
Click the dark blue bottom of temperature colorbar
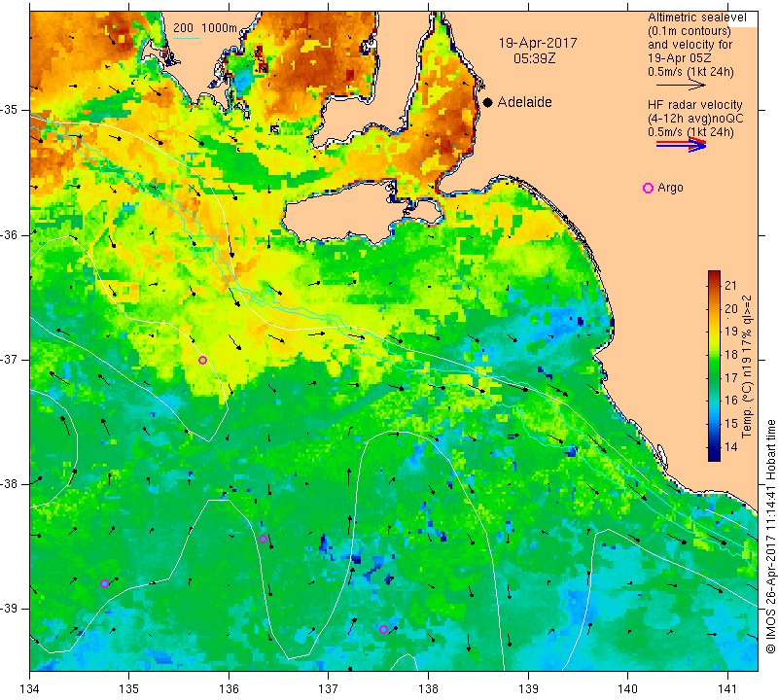click(x=714, y=457)
